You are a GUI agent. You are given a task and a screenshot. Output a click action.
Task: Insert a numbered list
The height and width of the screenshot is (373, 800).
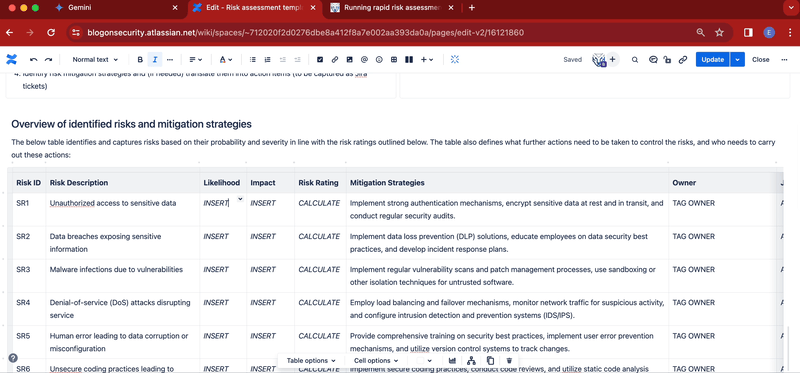click(267, 60)
